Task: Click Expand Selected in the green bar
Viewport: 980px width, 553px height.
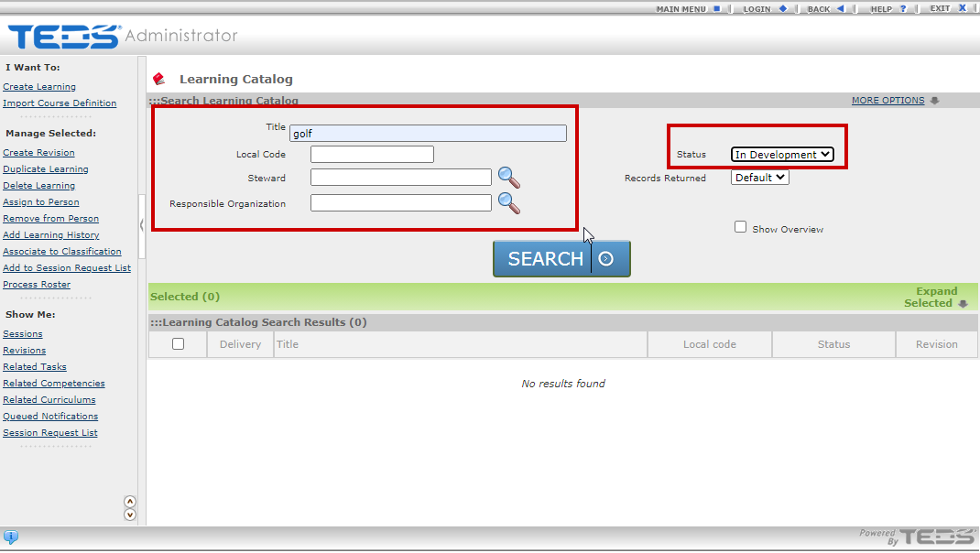Action: click(936, 297)
